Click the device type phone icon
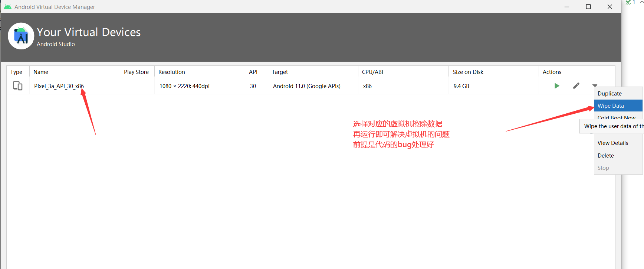 [18, 86]
